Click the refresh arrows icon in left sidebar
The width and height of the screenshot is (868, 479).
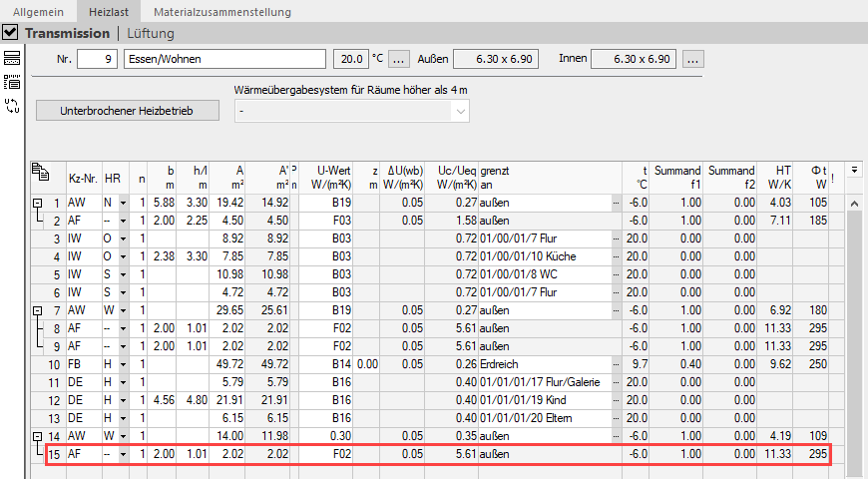pos(12,105)
